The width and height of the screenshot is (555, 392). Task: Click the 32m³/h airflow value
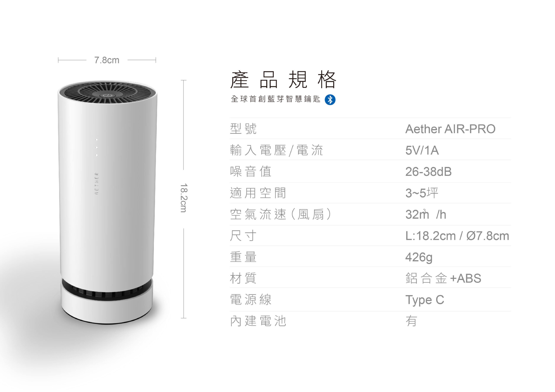pos(426,214)
